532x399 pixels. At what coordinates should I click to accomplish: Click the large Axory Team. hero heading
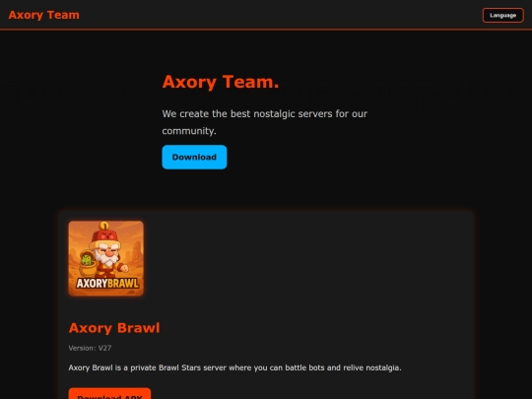click(x=221, y=82)
